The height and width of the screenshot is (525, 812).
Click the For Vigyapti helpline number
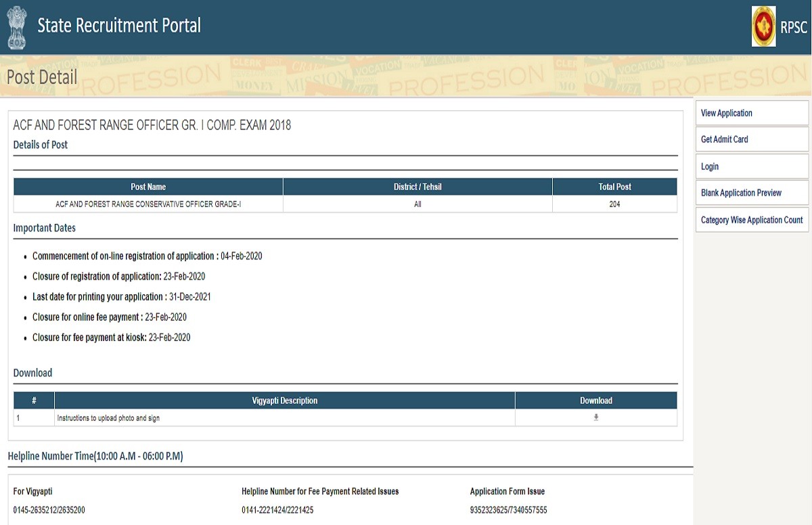pyautogui.click(x=49, y=510)
